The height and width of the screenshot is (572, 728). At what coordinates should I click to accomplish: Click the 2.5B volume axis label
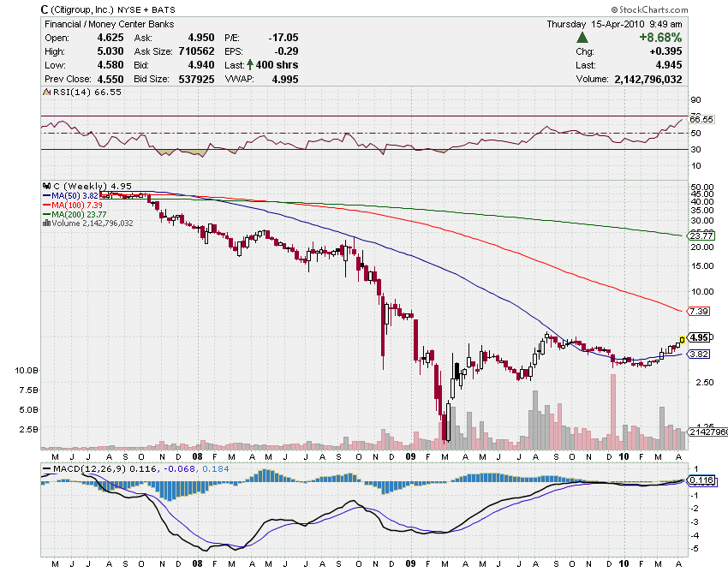click(x=29, y=430)
